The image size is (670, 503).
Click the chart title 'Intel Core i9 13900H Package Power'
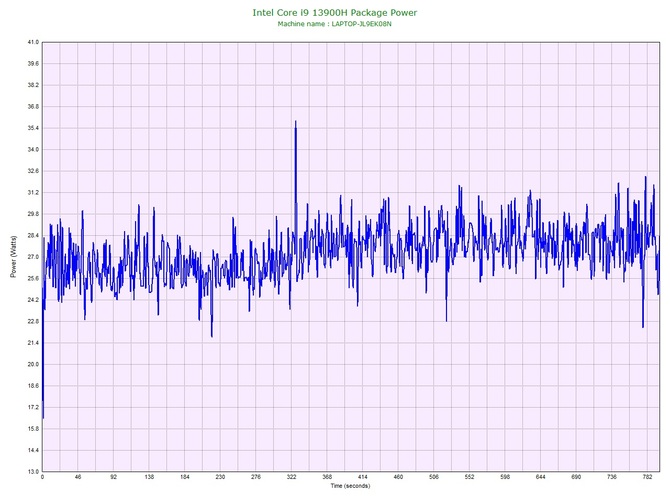[335, 13]
